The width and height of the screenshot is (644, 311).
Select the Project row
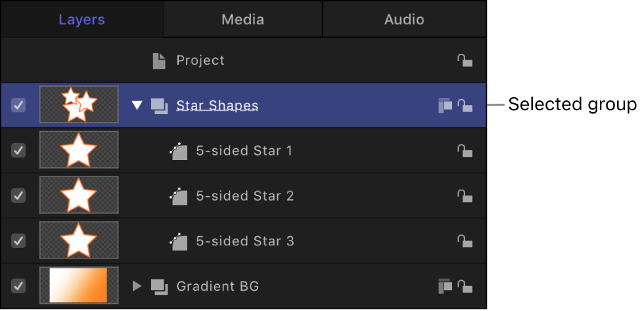(200, 60)
